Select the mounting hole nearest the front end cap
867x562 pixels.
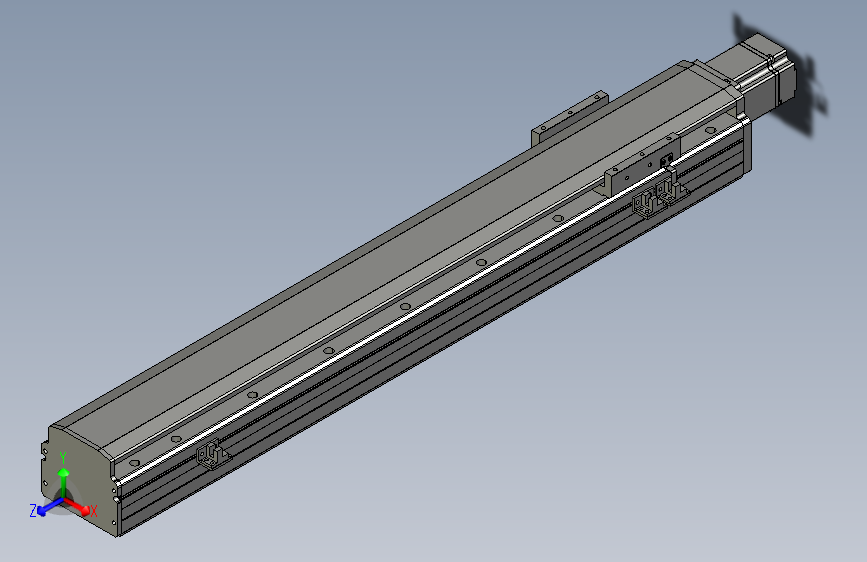(134, 463)
